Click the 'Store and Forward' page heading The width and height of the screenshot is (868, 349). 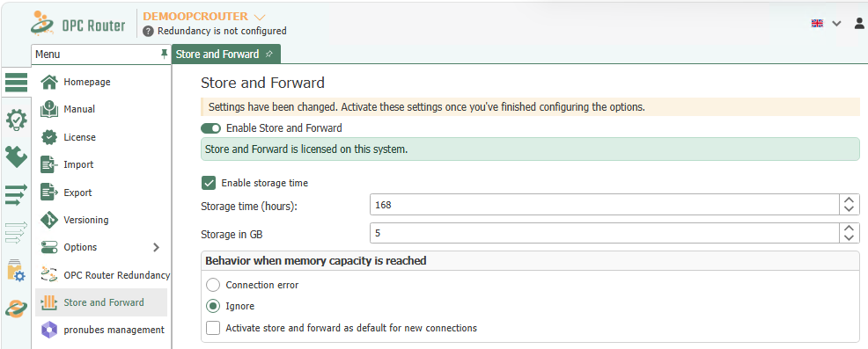coord(262,83)
